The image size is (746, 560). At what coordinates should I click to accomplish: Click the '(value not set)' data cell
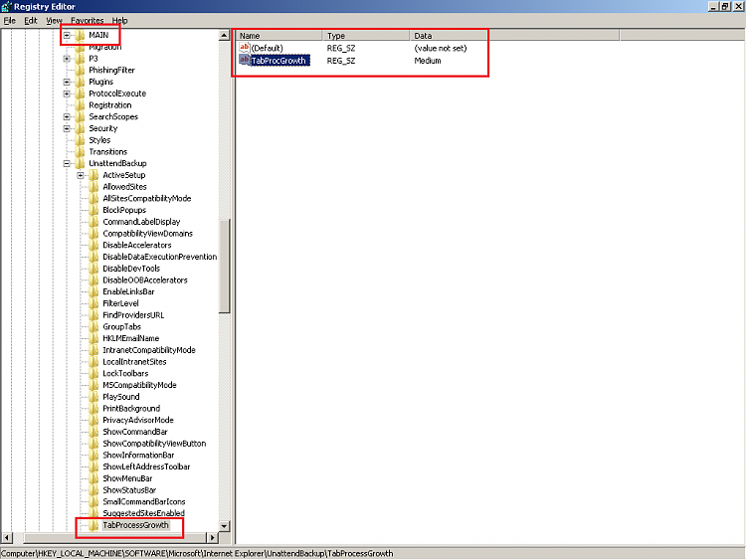[x=440, y=48]
